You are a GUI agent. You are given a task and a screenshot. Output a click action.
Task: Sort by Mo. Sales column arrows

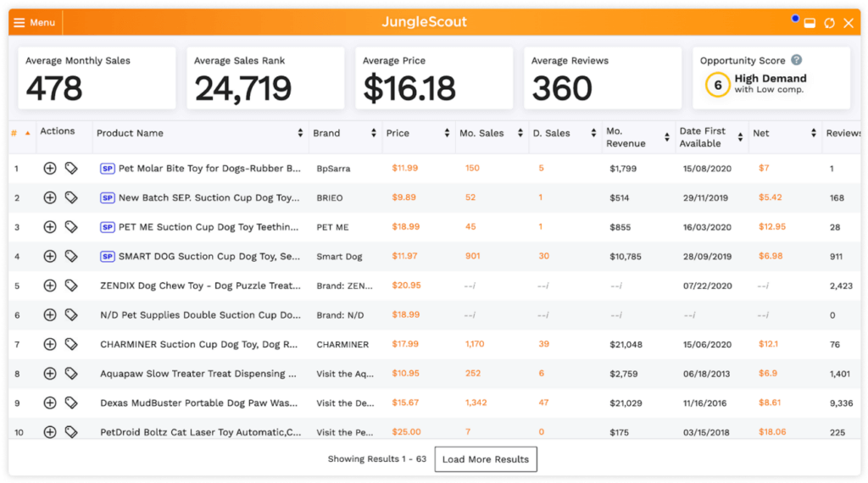point(520,133)
